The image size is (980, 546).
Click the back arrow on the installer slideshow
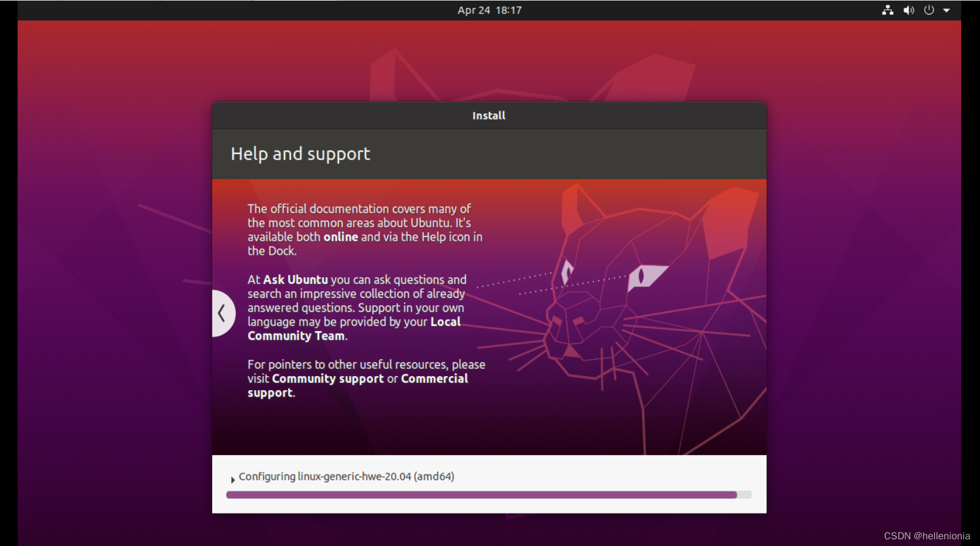click(x=222, y=313)
